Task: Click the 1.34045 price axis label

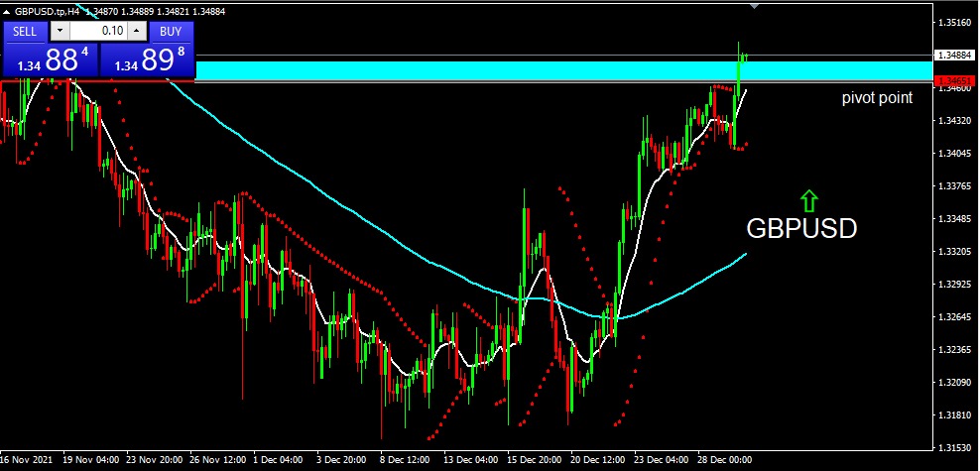Action: coord(954,154)
